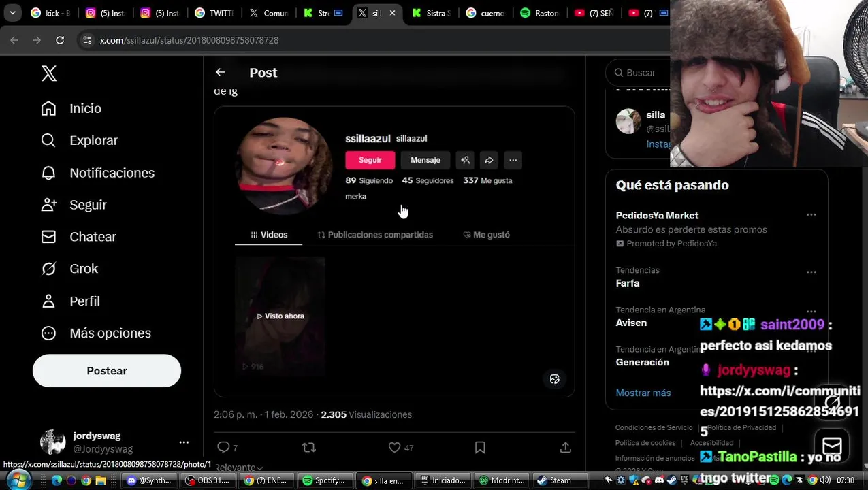The width and height of the screenshot is (868, 490).
Task: Switch to the TWITTE Google tab
Action: [214, 13]
